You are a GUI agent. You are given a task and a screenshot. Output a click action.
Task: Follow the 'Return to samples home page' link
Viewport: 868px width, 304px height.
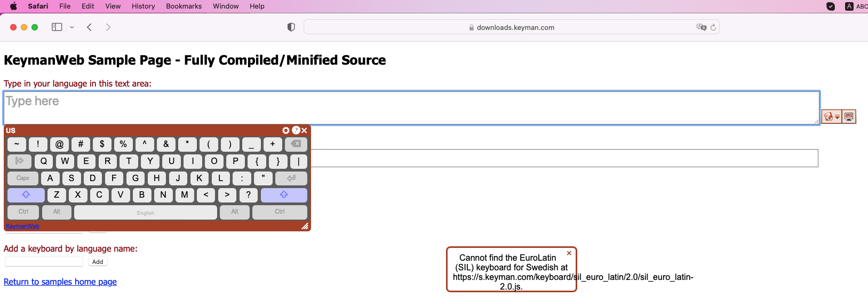[60, 282]
